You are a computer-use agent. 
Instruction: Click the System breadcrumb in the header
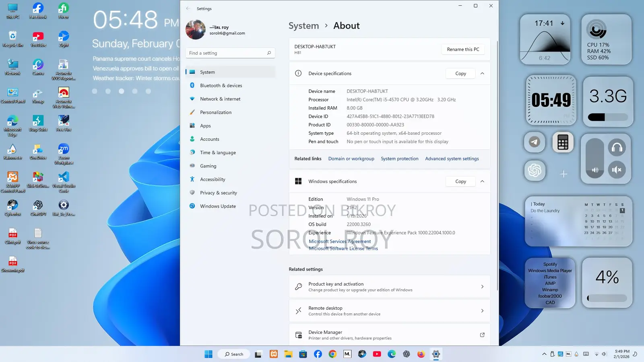[x=303, y=26]
